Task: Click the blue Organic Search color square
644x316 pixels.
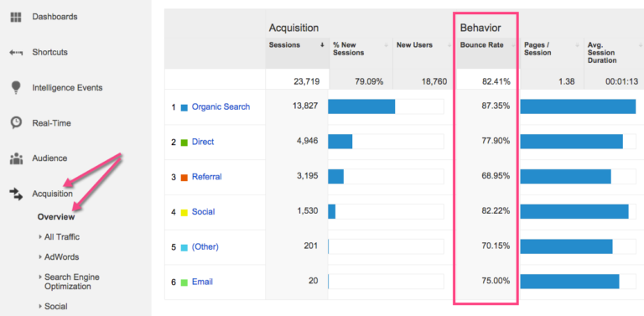Action: click(x=184, y=107)
